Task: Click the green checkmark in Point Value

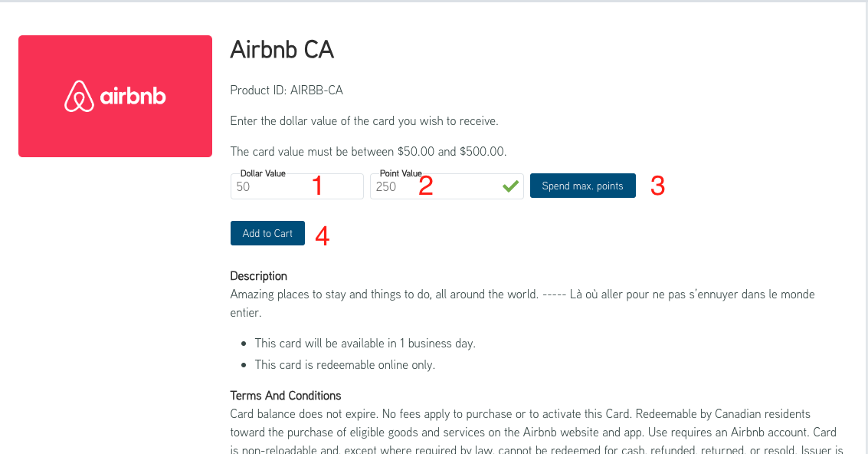Action: (x=510, y=186)
